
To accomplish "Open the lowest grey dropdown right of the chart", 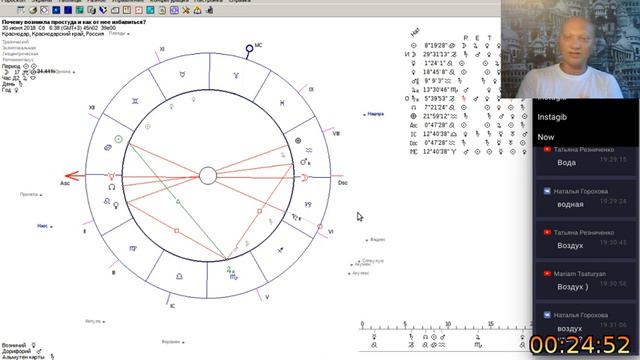I will coord(359,273).
